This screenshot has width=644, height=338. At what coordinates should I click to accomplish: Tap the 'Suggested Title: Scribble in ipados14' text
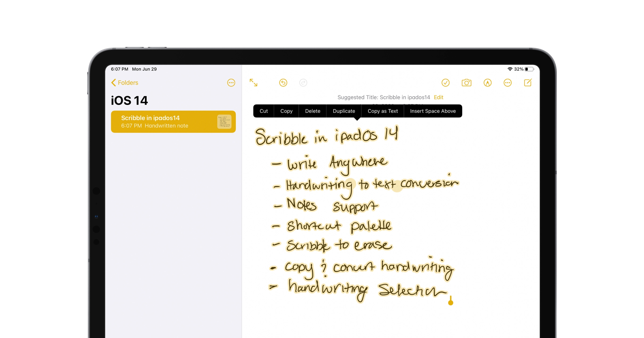(384, 97)
